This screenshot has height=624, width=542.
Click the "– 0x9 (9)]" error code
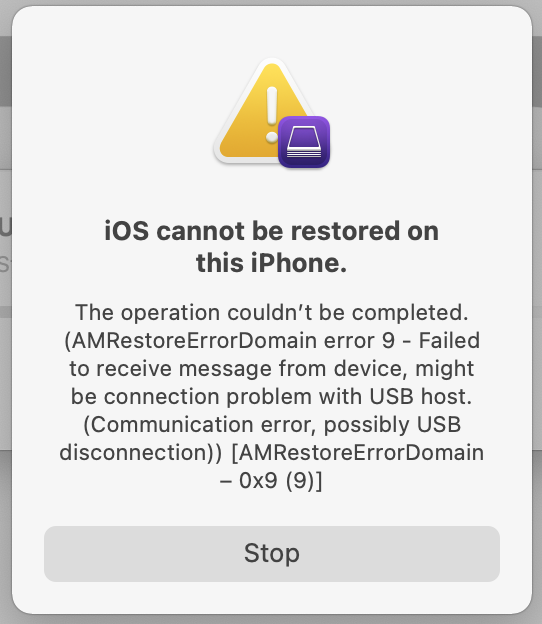pyautogui.click(x=271, y=481)
